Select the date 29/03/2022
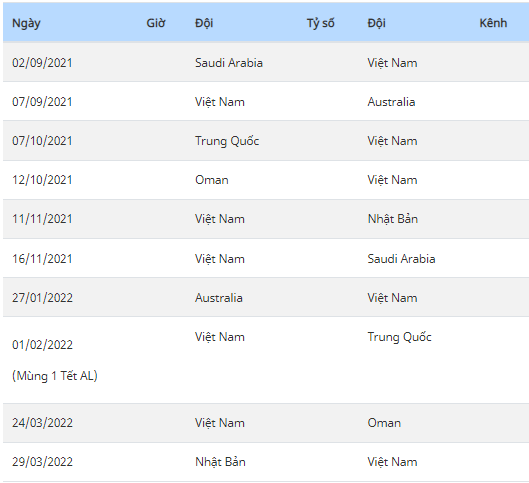The height and width of the screenshot is (483, 529). coord(43,462)
